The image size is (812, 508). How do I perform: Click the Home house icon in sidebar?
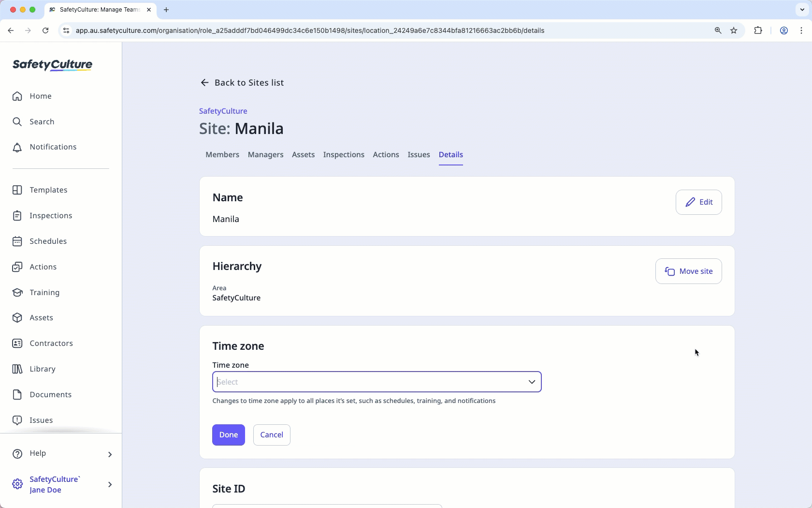tap(17, 96)
